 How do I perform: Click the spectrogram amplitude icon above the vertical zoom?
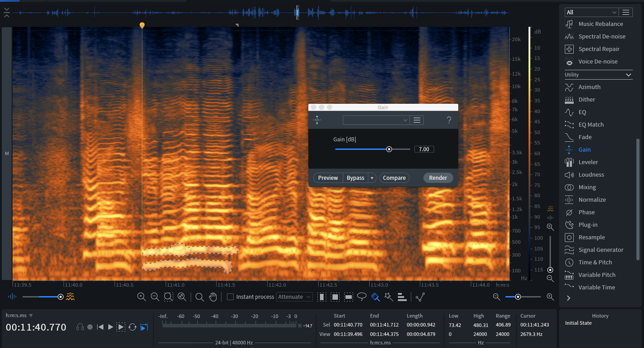coord(550,208)
